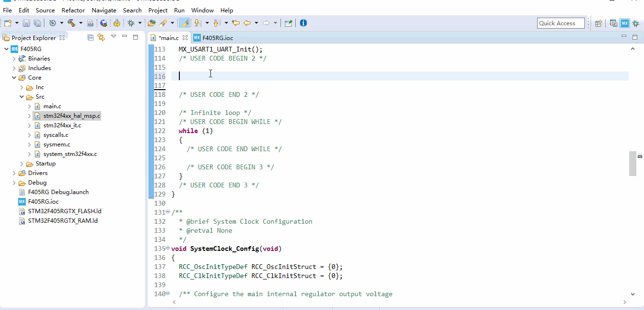Click the Device Configuration Tool gear icon
Image resolution: width=644 pixels, height=310 pixels.
[117, 22]
